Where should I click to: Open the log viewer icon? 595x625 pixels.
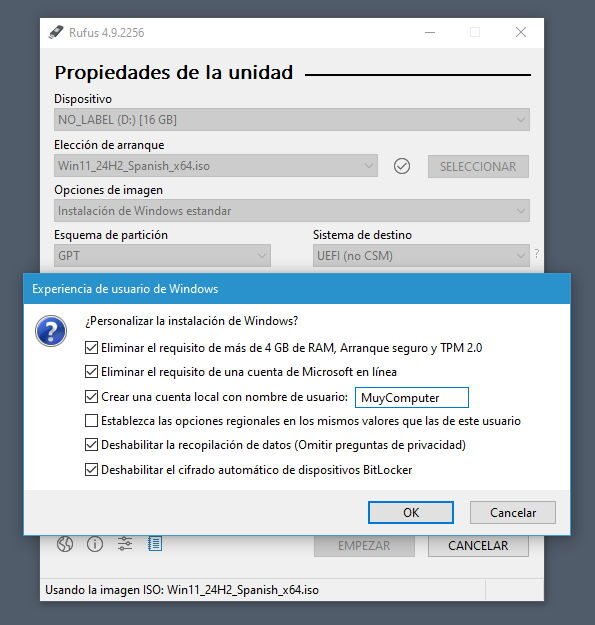coord(155,544)
